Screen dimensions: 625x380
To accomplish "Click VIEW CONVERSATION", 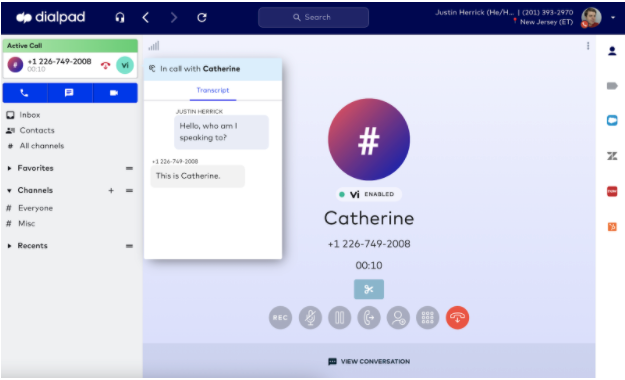I will [369, 362].
